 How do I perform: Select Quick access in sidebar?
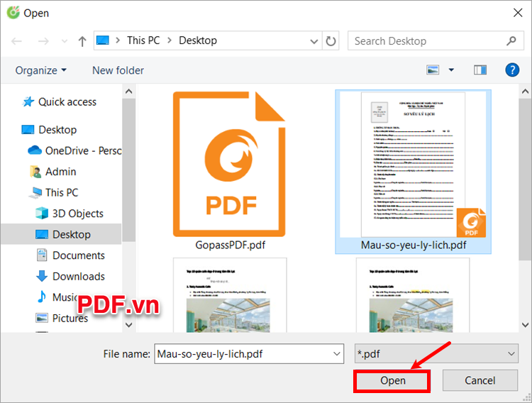coord(67,101)
